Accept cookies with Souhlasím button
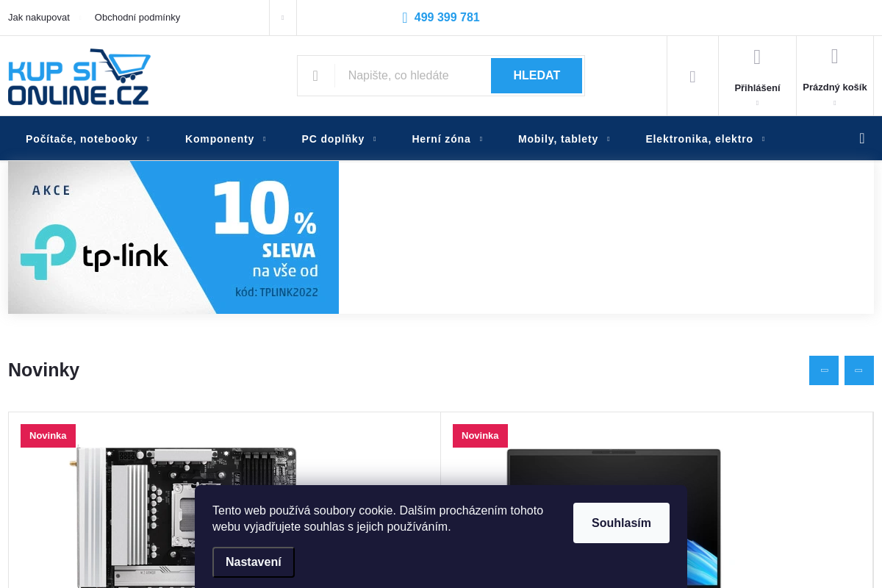This screenshot has height=588, width=882. click(x=621, y=523)
